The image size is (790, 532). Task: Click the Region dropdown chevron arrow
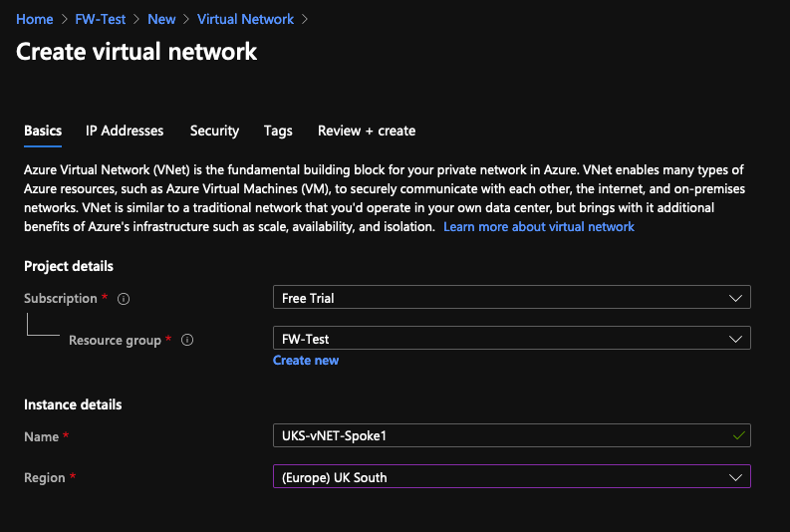[735, 477]
